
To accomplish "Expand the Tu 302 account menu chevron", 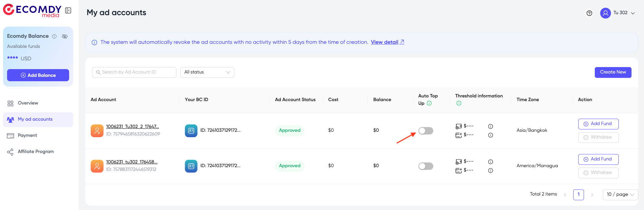I will 633,13.
